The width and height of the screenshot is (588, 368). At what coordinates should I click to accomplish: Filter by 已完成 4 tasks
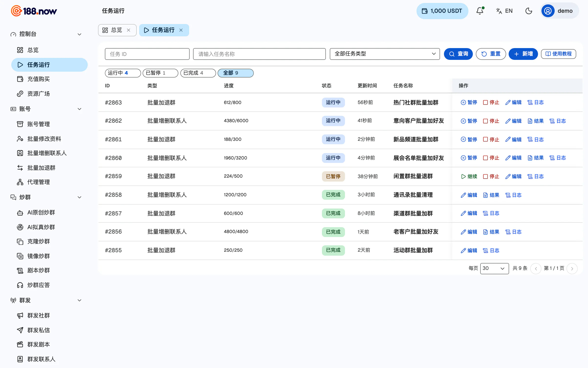(x=198, y=73)
